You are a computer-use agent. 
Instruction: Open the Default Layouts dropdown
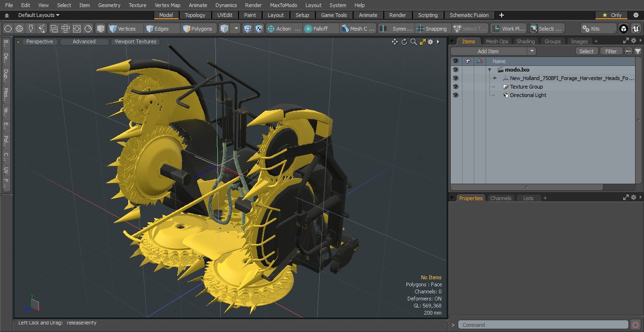point(39,15)
